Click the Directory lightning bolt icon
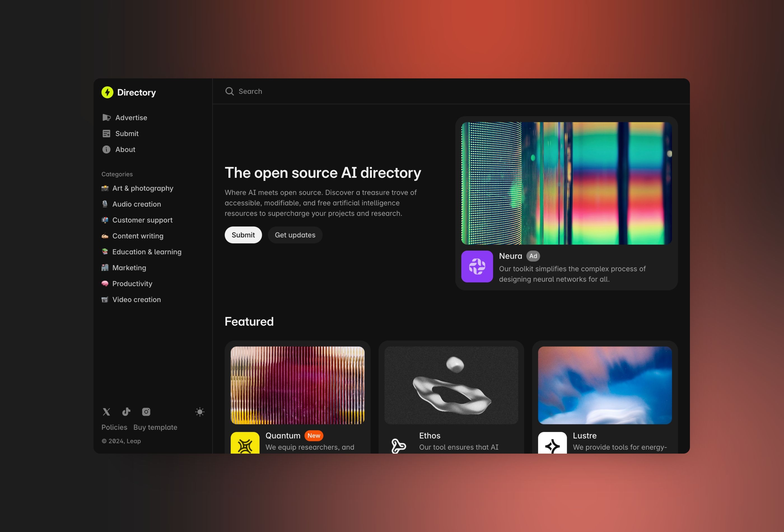 pos(107,92)
